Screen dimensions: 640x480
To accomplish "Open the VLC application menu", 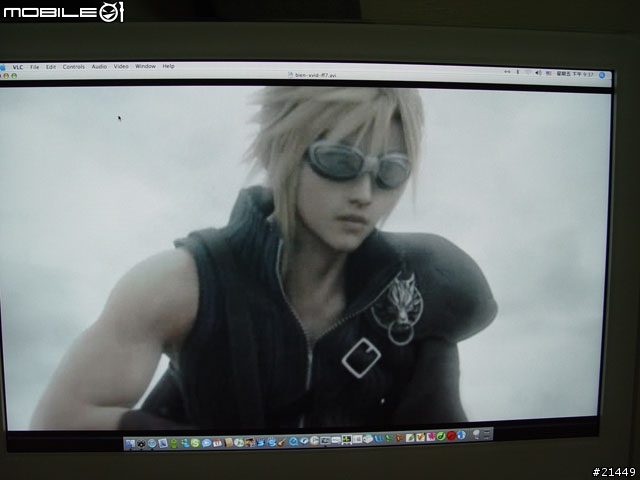I will coord(18,67).
